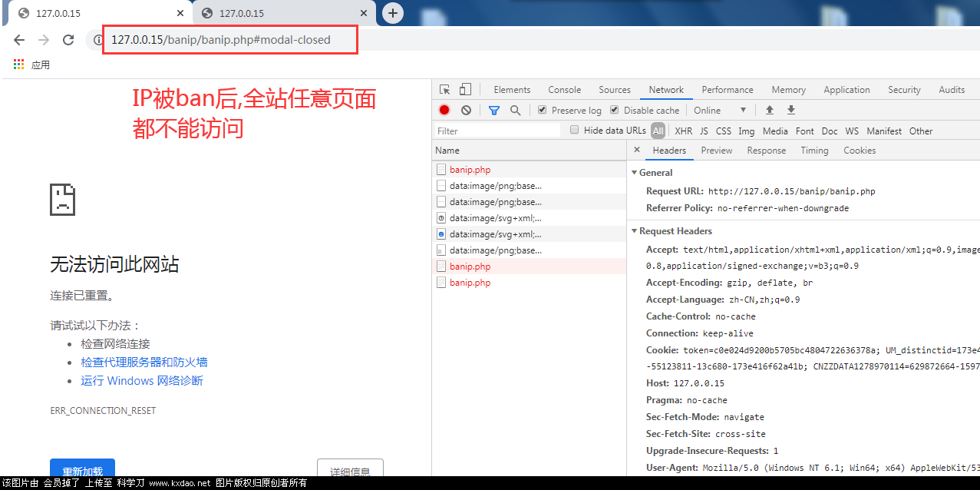Click the 详细信息 details button
The height and width of the screenshot is (490, 980).
[350, 468]
